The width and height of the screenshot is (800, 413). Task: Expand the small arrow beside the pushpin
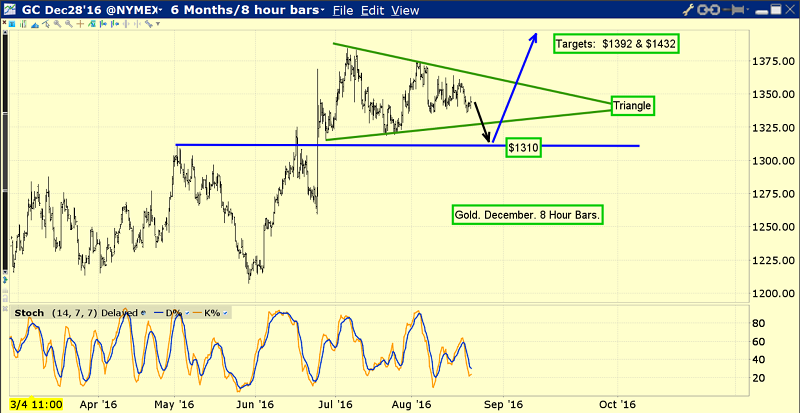coord(747,9)
